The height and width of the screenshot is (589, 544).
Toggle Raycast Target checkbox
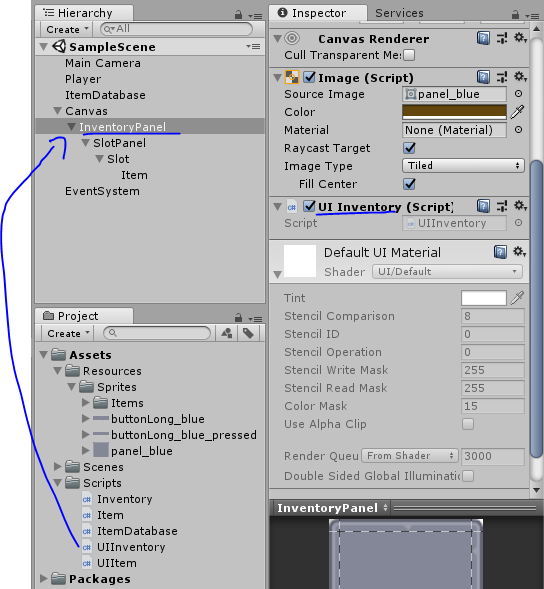point(409,148)
